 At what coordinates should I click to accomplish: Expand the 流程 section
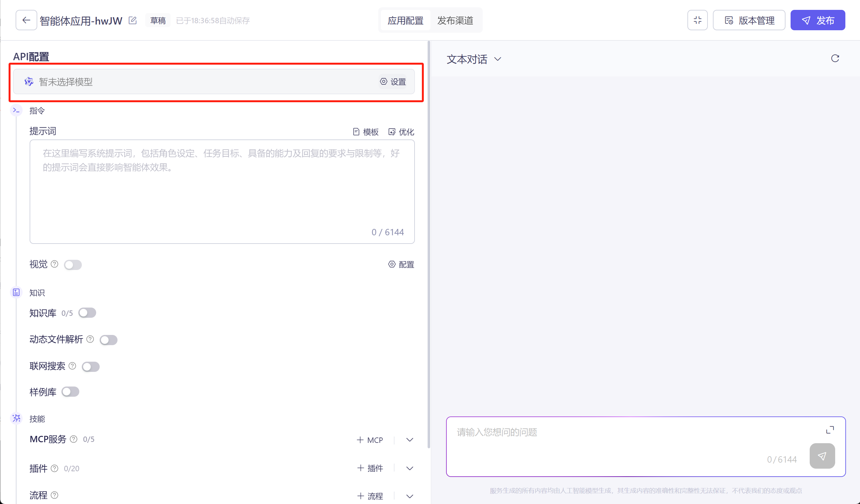pos(409,496)
